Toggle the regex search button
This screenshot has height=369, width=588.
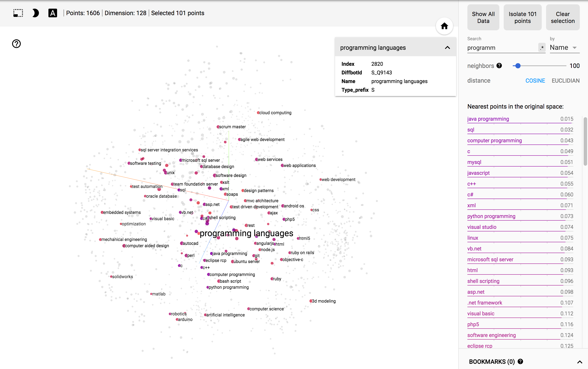point(542,48)
